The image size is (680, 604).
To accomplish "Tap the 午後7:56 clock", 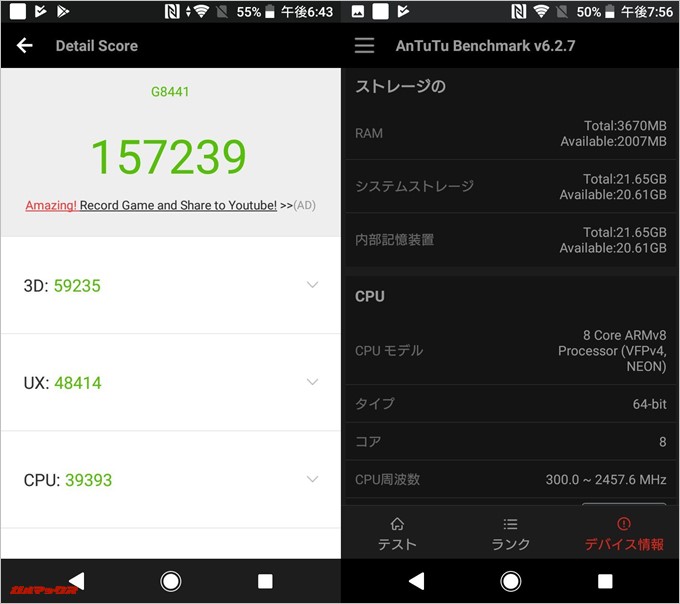I will pyautogui.click(x=647, y=12).
